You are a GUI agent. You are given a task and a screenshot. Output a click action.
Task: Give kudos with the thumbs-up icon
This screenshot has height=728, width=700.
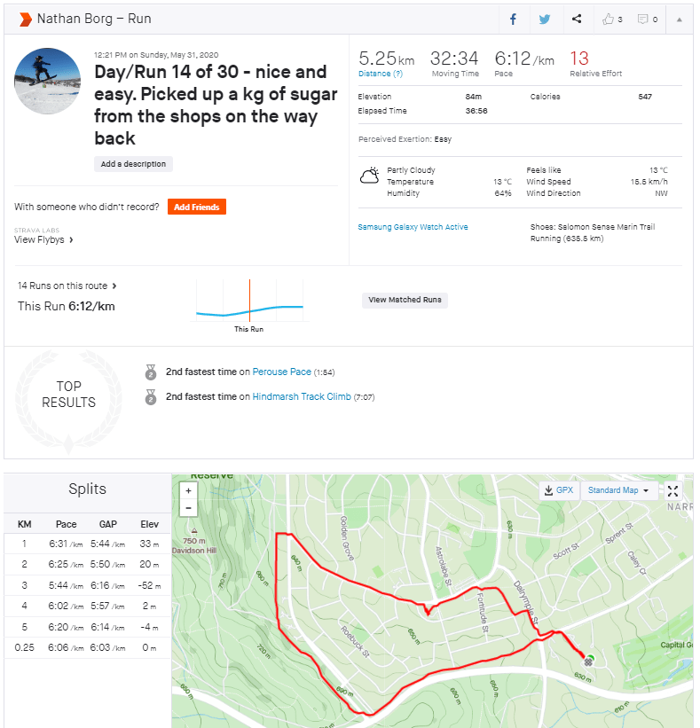pos(611,19)
